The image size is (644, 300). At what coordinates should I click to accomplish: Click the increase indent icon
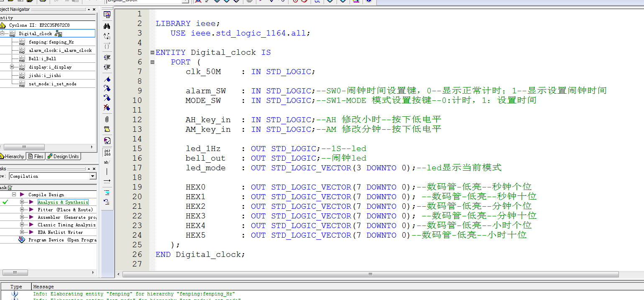(x=107, y=57)
